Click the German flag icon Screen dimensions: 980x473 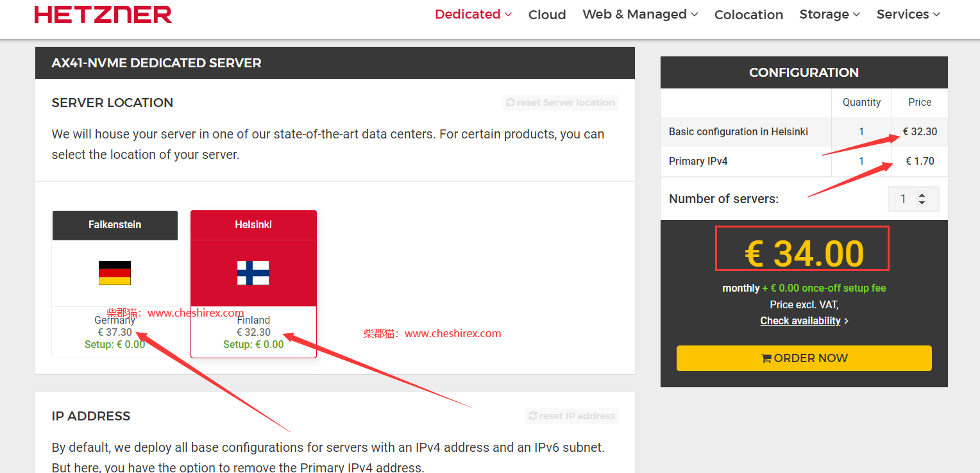click(115, 273)
